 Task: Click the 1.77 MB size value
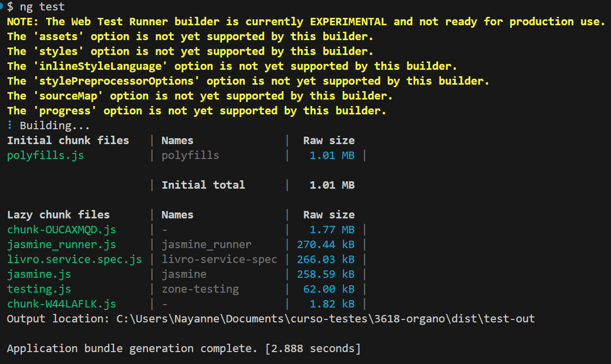(332, 230)
